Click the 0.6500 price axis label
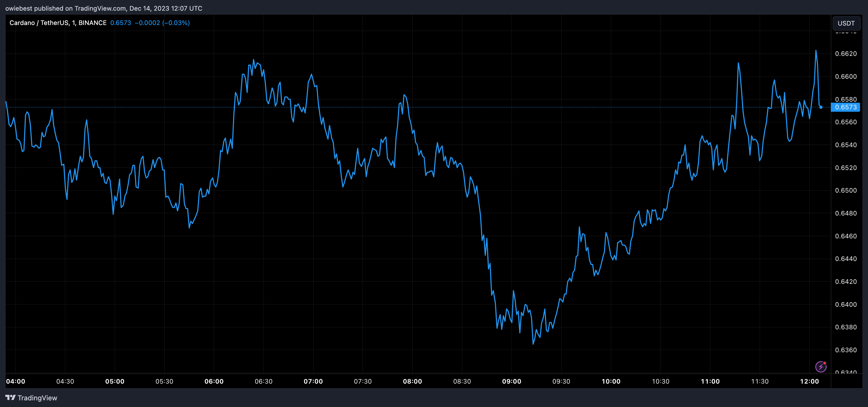Viewport: 868px width, 407px height. click(846, 190)
